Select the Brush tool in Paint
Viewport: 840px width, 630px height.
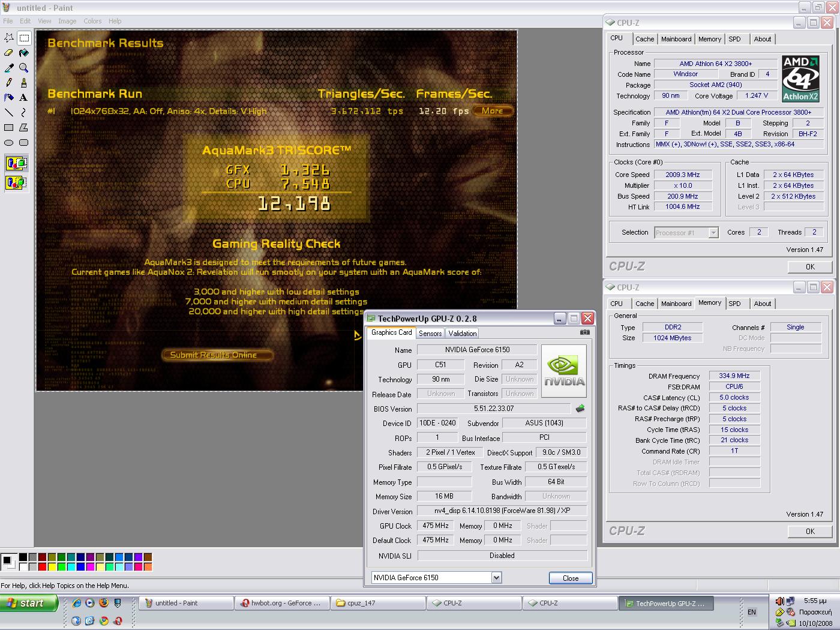[24, 83]
